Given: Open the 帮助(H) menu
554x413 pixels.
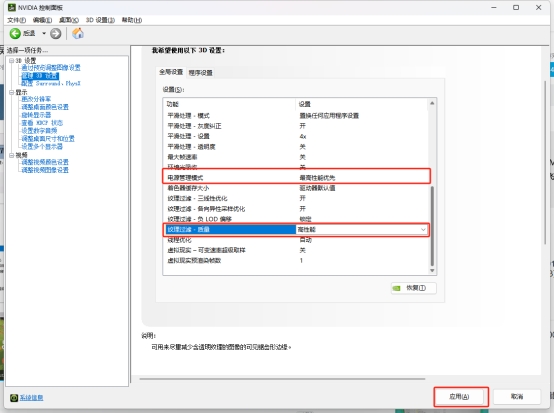Looking at the screenshot, I should (132, 20).
